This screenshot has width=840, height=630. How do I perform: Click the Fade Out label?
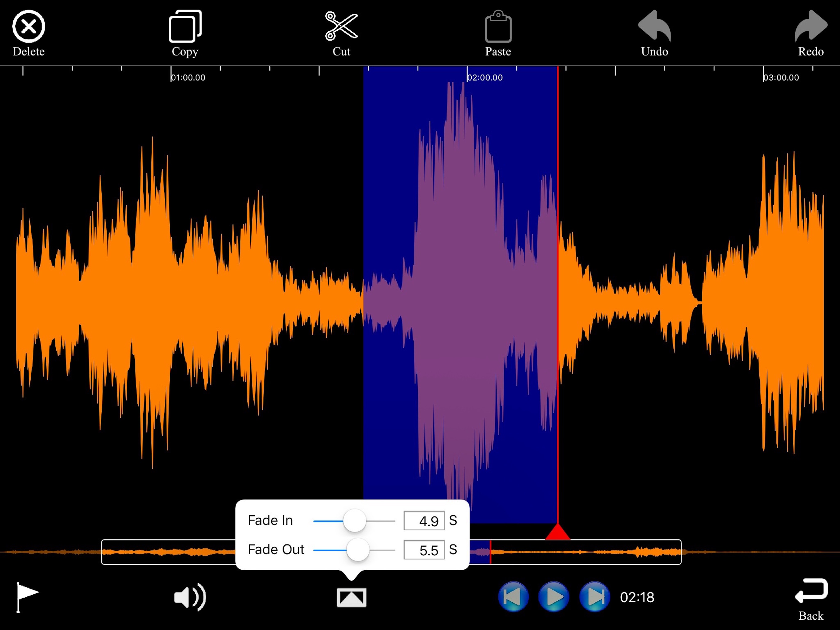[276, 549]
